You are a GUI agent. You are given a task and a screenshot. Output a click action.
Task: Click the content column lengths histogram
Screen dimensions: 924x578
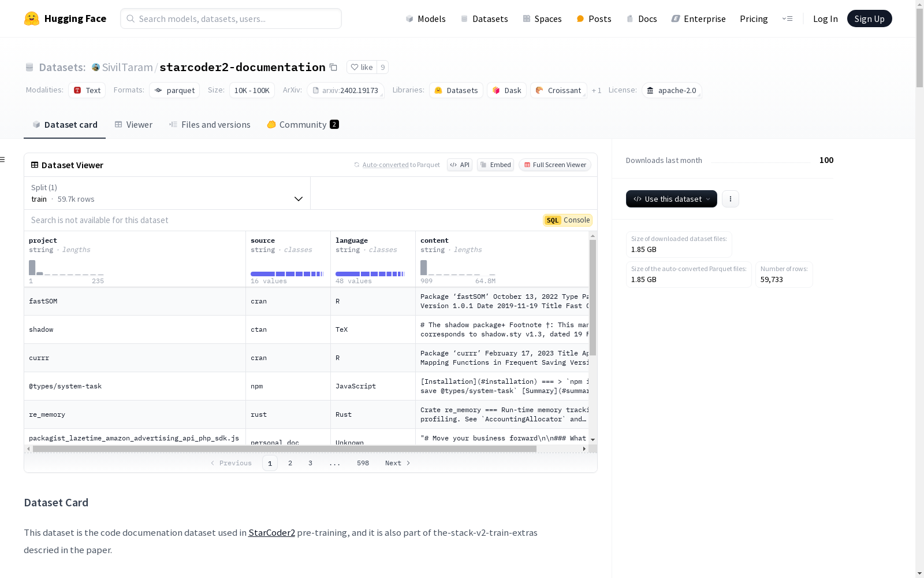tap(458, 268)
